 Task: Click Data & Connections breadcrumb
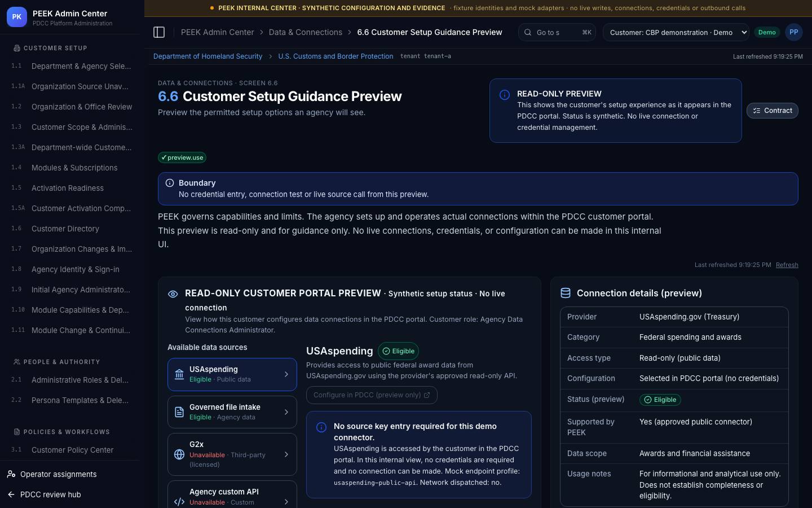tap(306, 32)
